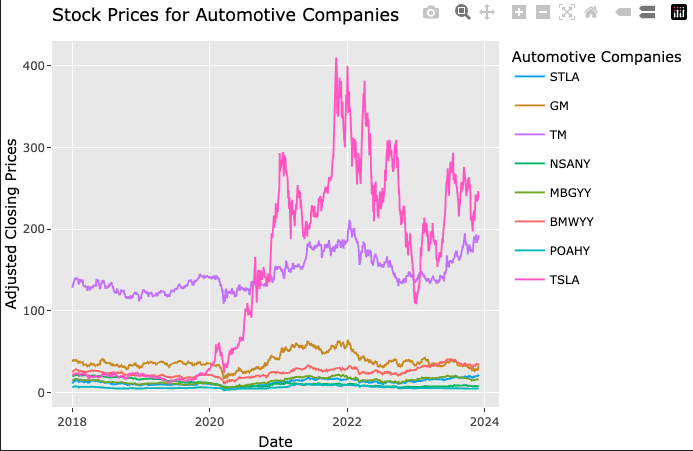
Task: Click the 2018 x-axis tick label
Action: 72,422
